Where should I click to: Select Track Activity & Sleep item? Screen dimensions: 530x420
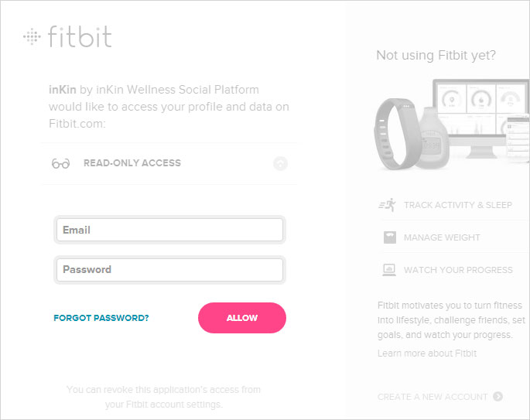coord(457,205)
